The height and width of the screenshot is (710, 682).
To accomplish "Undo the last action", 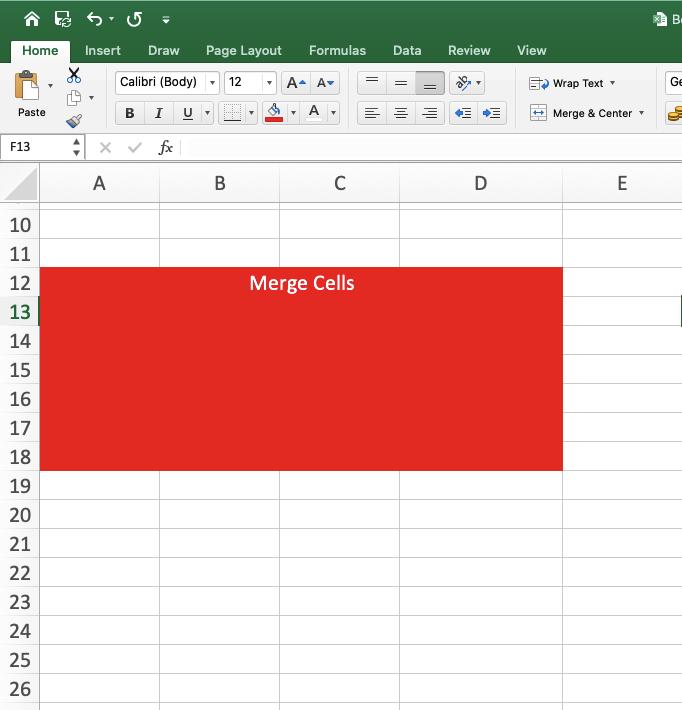I will click(94, 19).
